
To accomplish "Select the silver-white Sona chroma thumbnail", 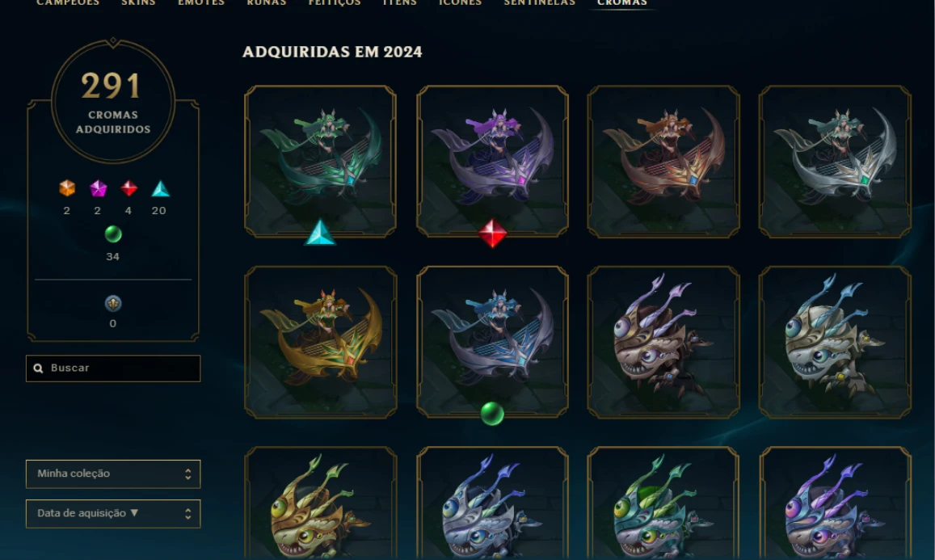I will (835, 161).
